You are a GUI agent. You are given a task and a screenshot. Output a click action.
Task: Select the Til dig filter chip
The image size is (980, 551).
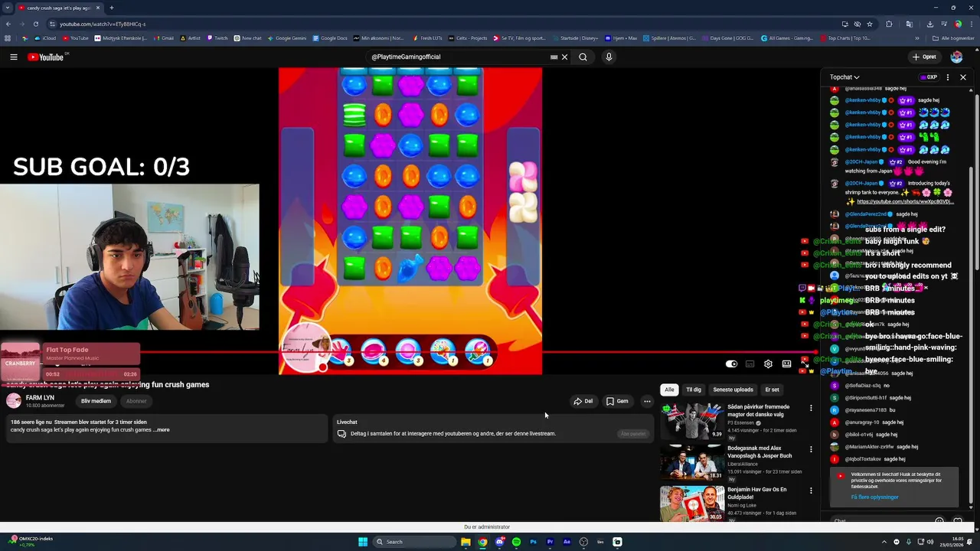694,390
